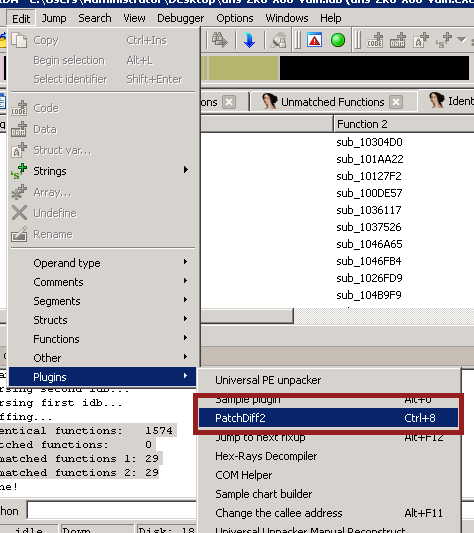The height and width of the screenshot is (533, 474).
Task: Choose Change the callee address
Action: (x=328, y=513)
